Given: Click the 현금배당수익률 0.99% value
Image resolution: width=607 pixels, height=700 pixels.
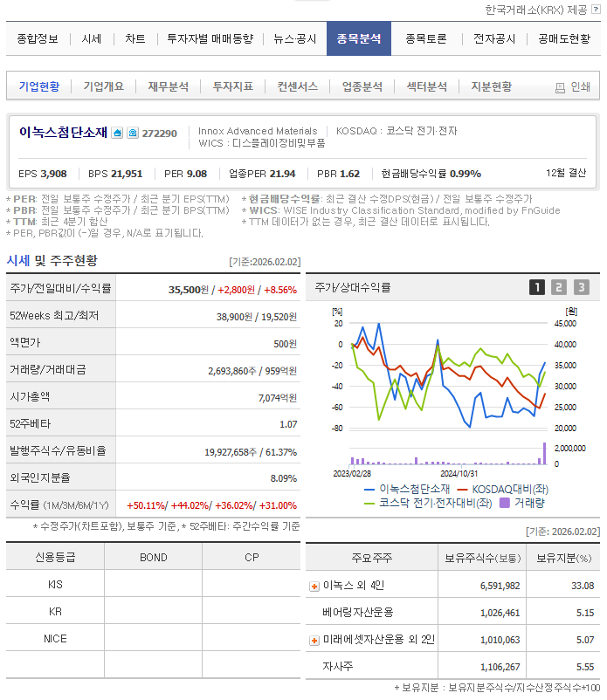Looking at the screenshot, I should click(466, 174).
